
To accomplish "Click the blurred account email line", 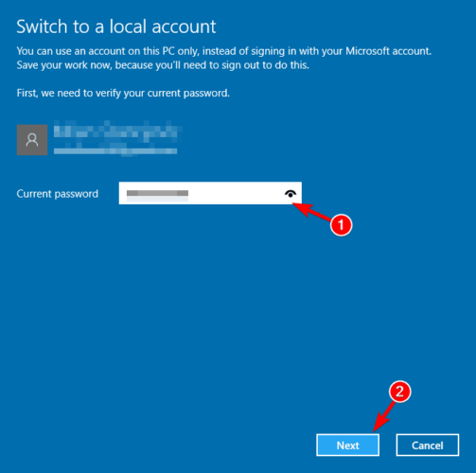I will click(115, 151).
